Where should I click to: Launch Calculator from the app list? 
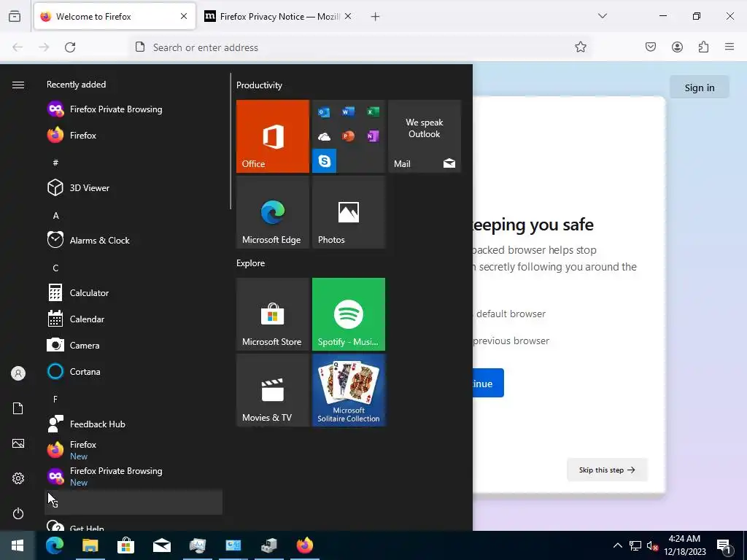[133, 292]
